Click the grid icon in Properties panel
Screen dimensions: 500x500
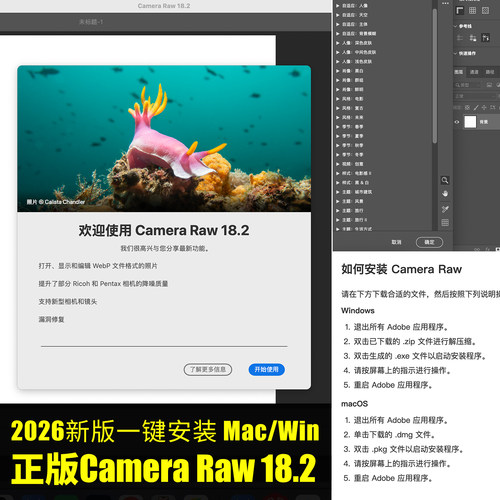coord(472,10)
